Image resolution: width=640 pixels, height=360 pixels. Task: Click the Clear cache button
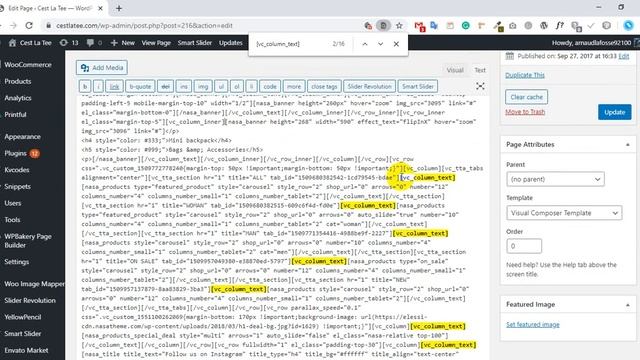point(527,97)
